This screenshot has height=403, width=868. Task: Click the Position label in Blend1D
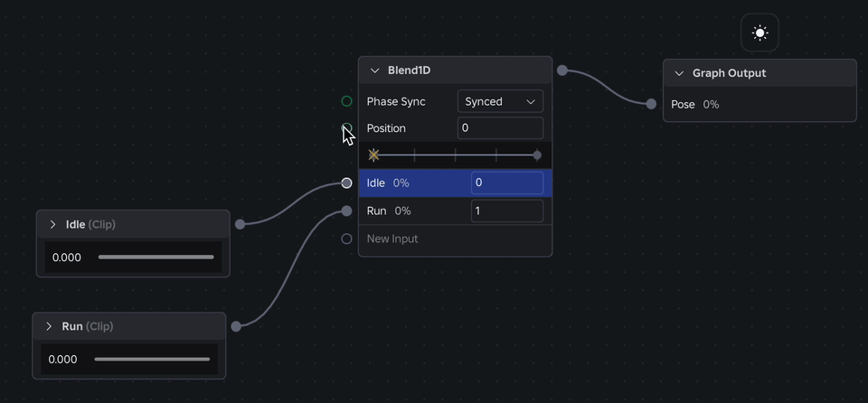coord(386,128)
